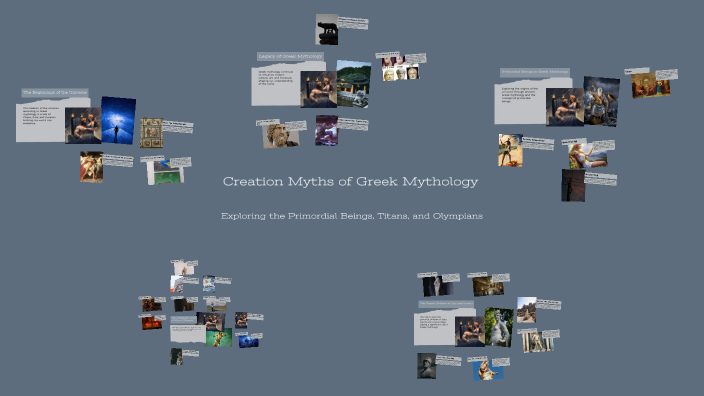Click the statue between columns thumbnail
Image resolution: width=704 pixels, height=396 pixels.
[538, 342]
